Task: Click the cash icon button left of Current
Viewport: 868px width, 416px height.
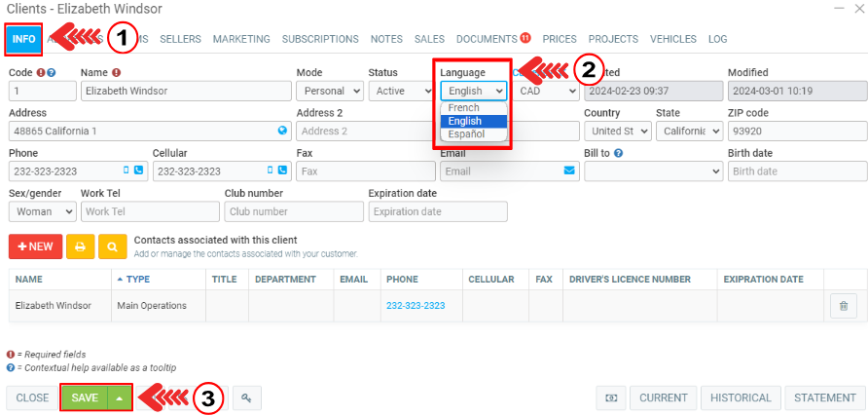Action: pyautogui.click(x=610, y=397)
